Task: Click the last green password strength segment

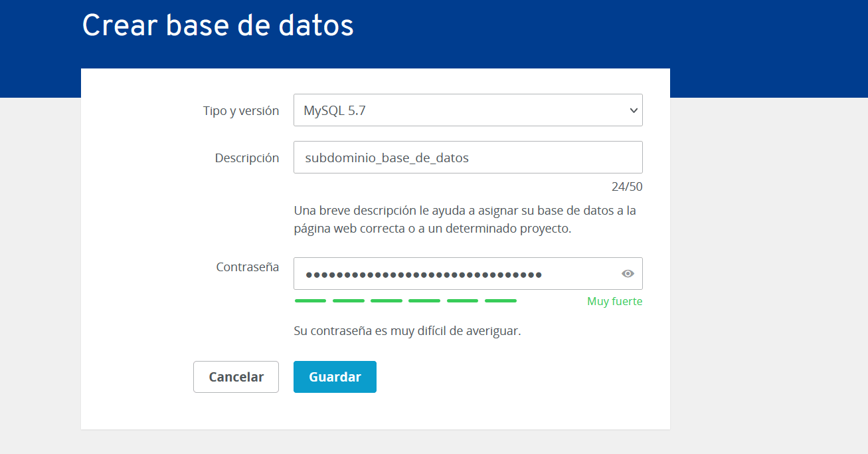Action: tap(501, 301)
